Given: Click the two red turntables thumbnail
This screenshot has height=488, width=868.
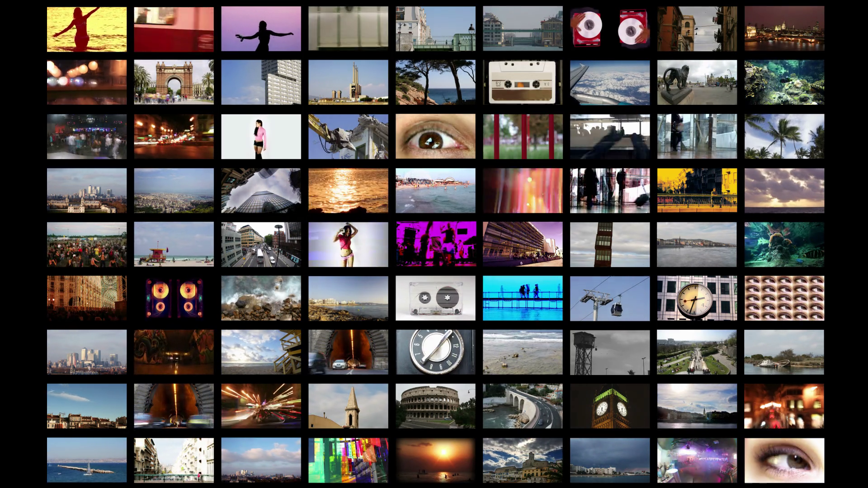Looking at the screenshot, I should 610,28.
